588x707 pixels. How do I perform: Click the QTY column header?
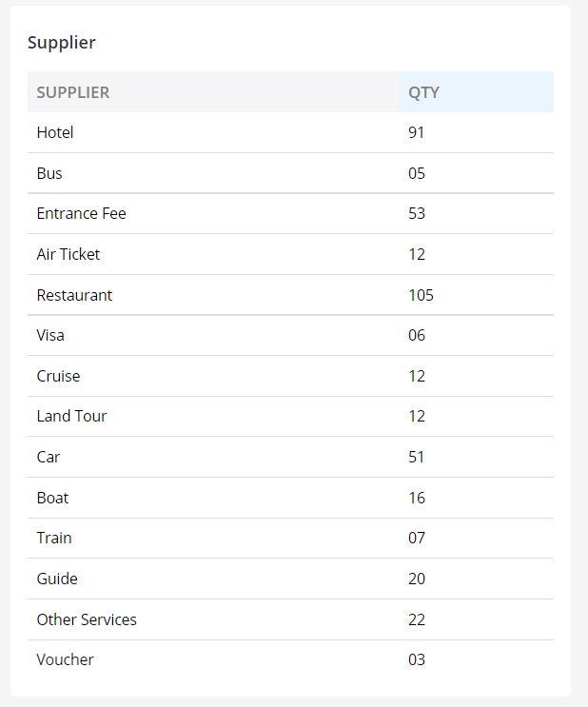point(476,92)
